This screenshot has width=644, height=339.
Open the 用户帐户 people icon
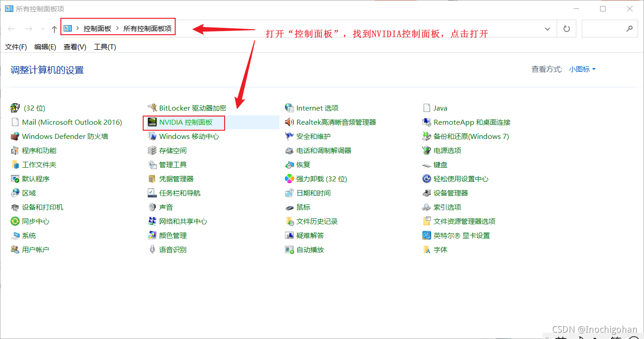[x=15, y=250]
